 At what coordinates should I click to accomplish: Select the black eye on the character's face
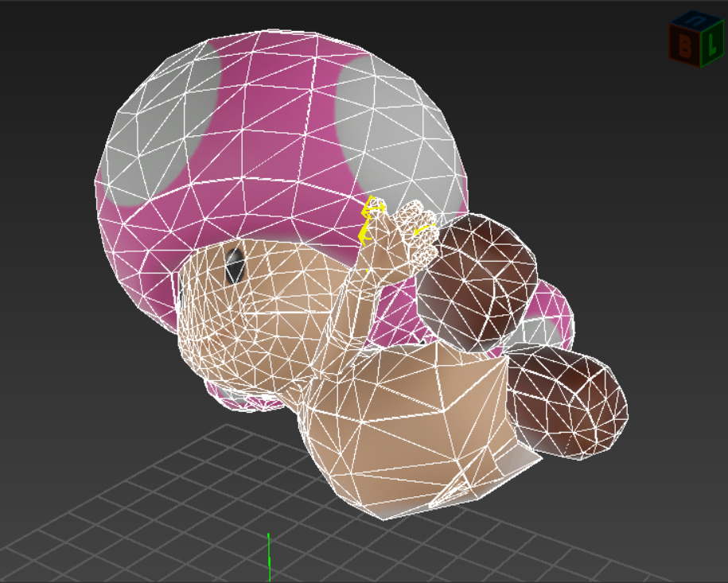[235, 267]
